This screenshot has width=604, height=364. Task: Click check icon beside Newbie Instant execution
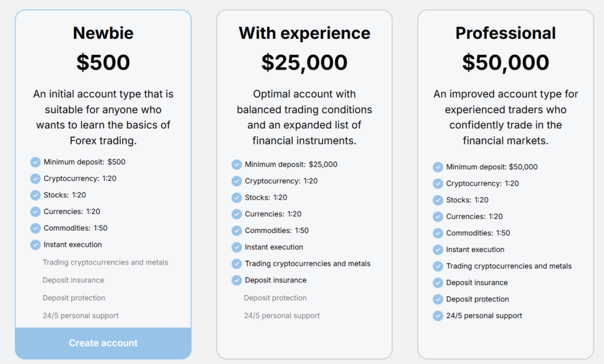tap(35, 244)
